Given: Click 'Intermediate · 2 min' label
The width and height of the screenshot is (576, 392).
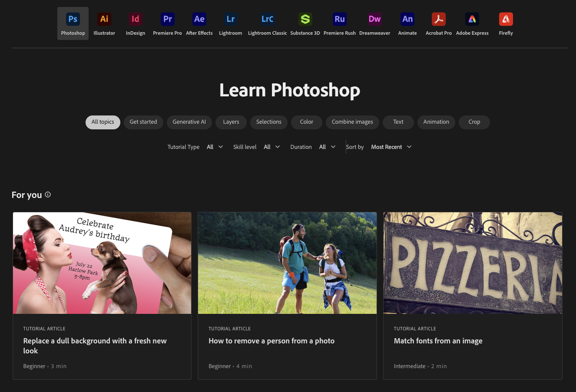Looking at the screenshot, I should pos(420,366).
